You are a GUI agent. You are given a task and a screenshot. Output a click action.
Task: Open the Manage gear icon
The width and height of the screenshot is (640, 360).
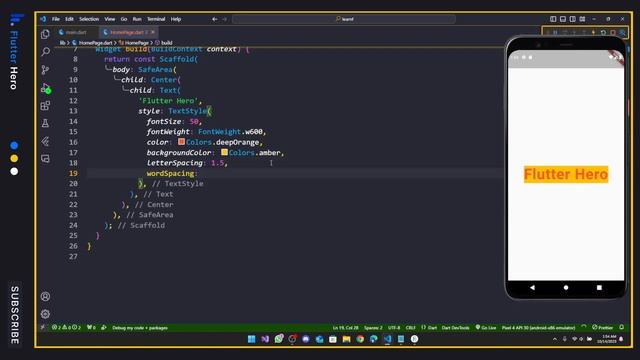(45, 314)
